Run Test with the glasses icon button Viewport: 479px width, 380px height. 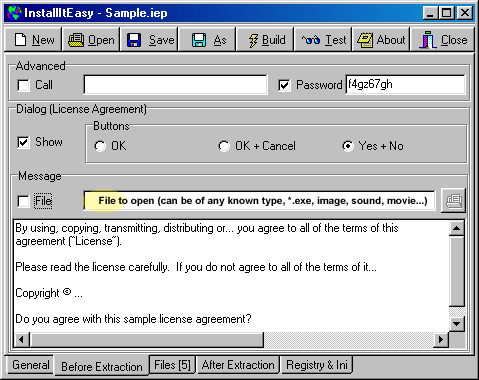tap(323, 40)
